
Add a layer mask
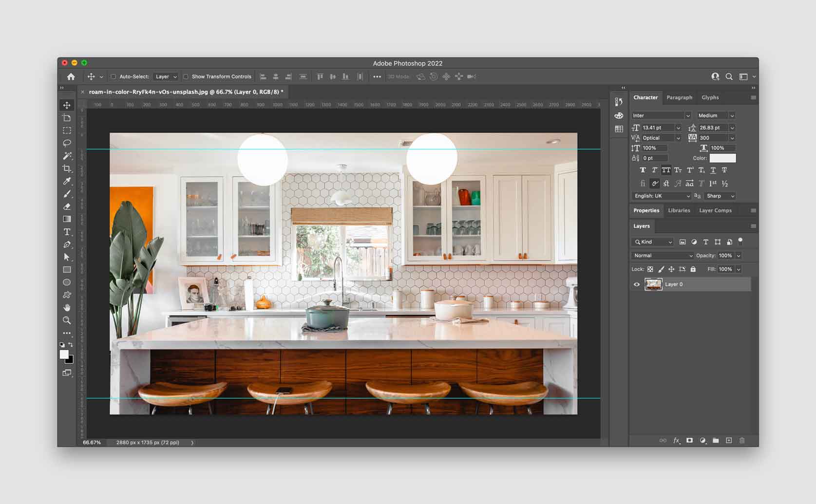[689, 440]
